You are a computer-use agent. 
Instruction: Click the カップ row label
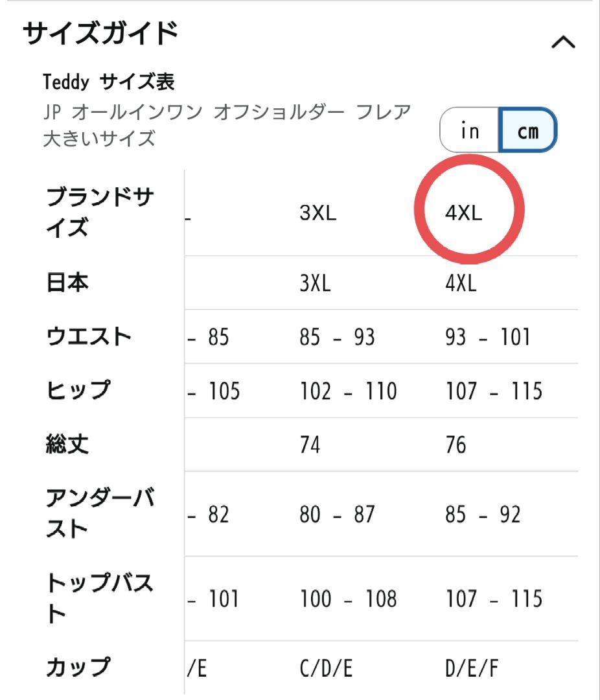[x=78, y=668]
